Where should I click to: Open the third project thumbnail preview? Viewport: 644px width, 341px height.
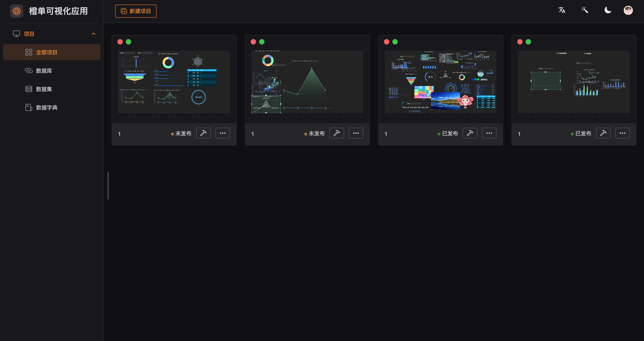[440, 82]
